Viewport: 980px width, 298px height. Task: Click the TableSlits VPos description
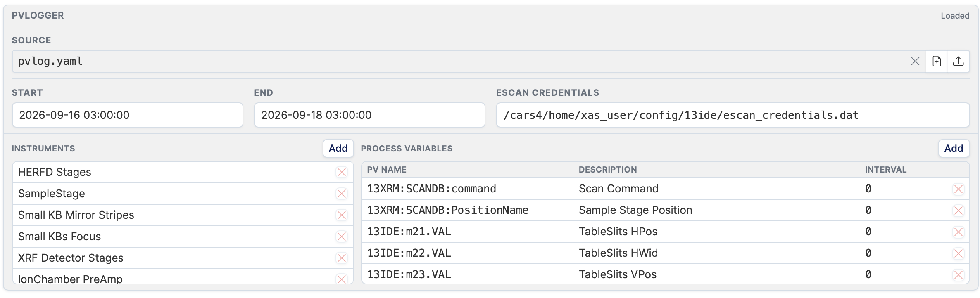click(618, 275)
